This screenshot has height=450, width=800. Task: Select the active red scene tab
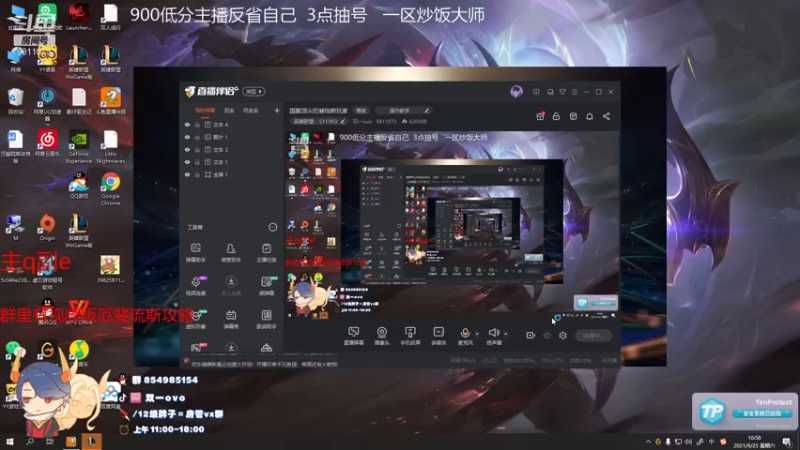click(205, 110)
